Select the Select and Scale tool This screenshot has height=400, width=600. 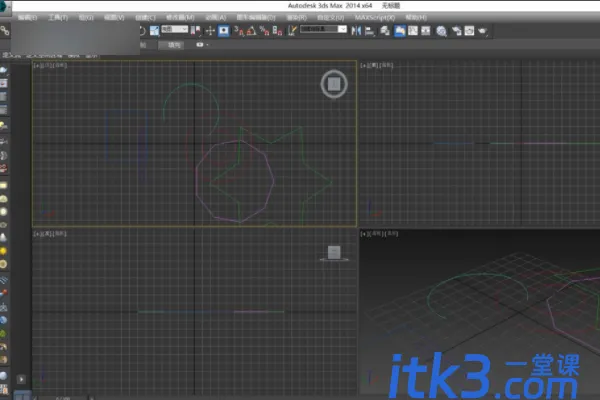coord(155,31)
